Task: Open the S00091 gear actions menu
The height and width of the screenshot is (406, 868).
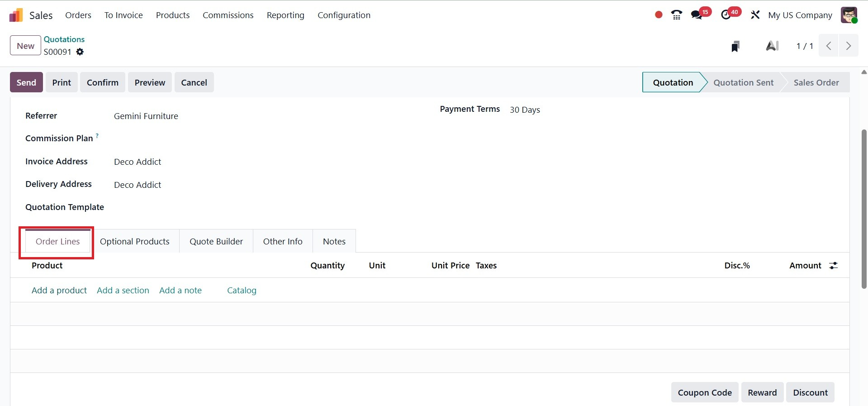Action: pyautogui.click(x=80, y=52)
